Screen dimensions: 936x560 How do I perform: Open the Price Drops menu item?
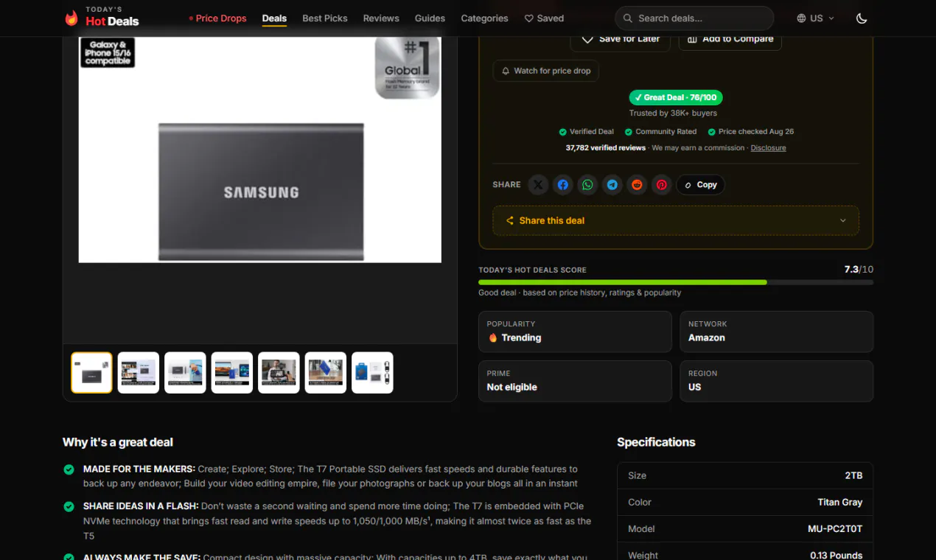pyautogui.click(x=217, y=18)
